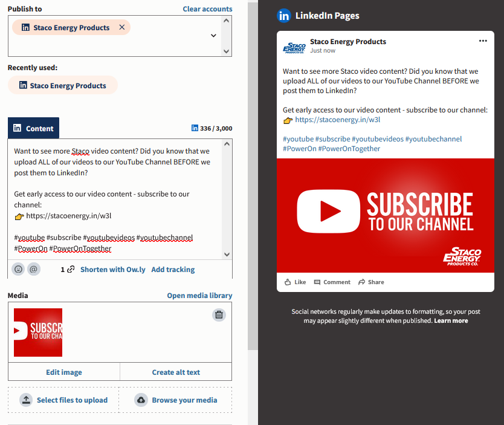
Task: Click Shorten with Ow.ly
Action: pos(113,270)
